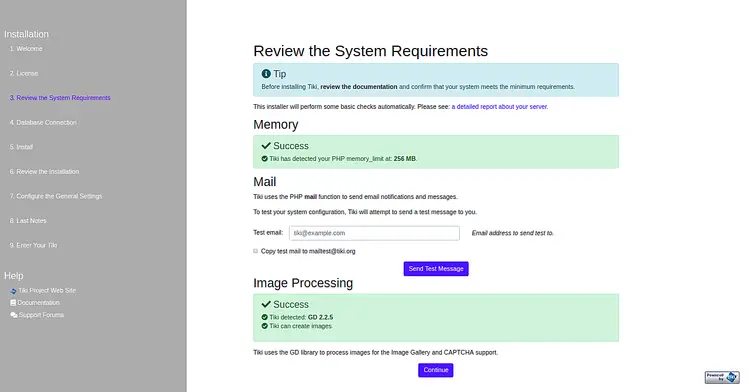750x392 pixels.
Task: Open step 7 Configure the General Settings
Action: click(56, 196)
